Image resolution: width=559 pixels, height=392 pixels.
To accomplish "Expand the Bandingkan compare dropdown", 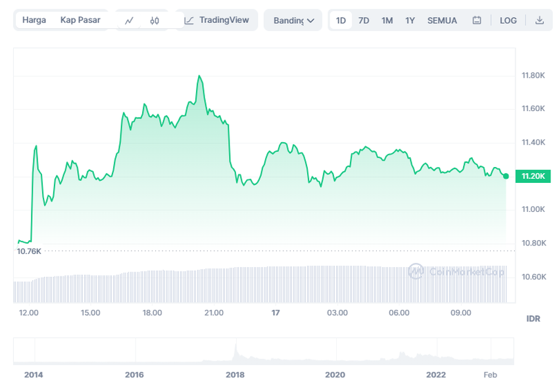I will click(293, 20).
